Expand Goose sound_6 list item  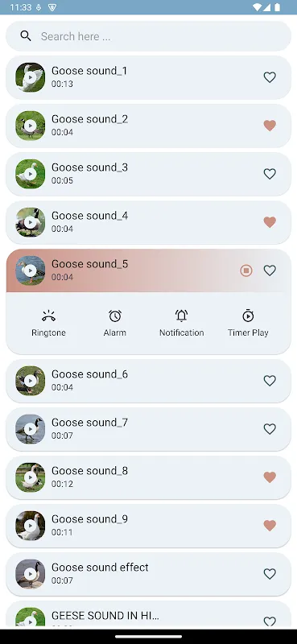[148, 381]
